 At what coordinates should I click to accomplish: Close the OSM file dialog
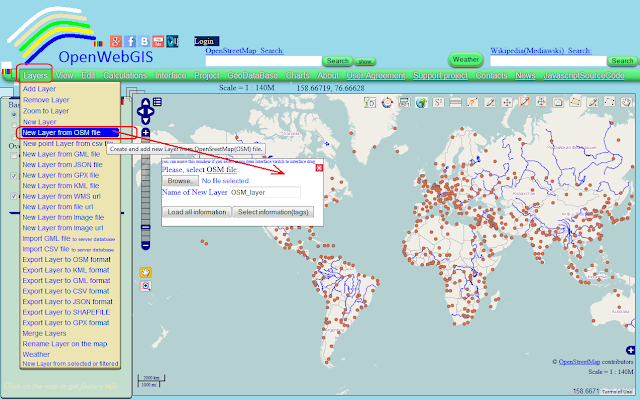click(319, 168)
